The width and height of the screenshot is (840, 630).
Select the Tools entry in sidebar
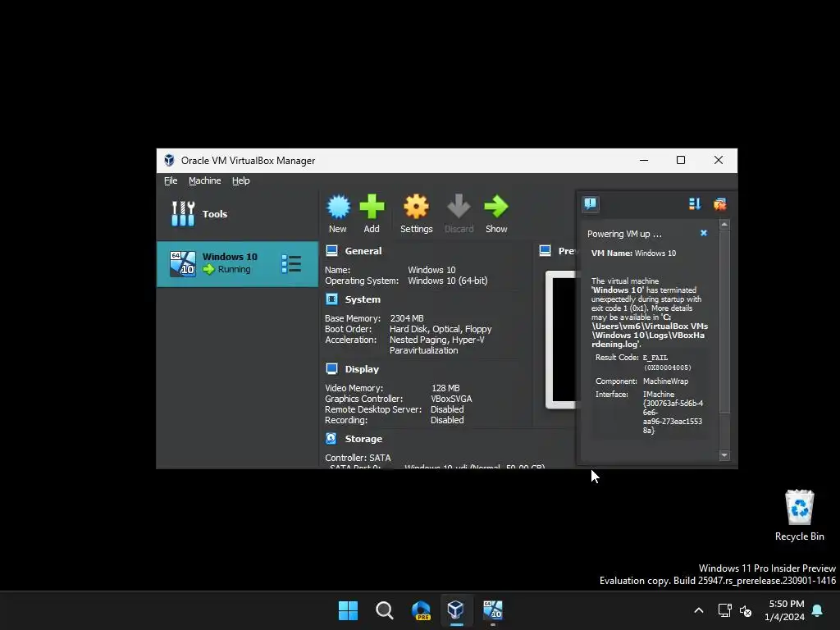[x=237, y=214]
